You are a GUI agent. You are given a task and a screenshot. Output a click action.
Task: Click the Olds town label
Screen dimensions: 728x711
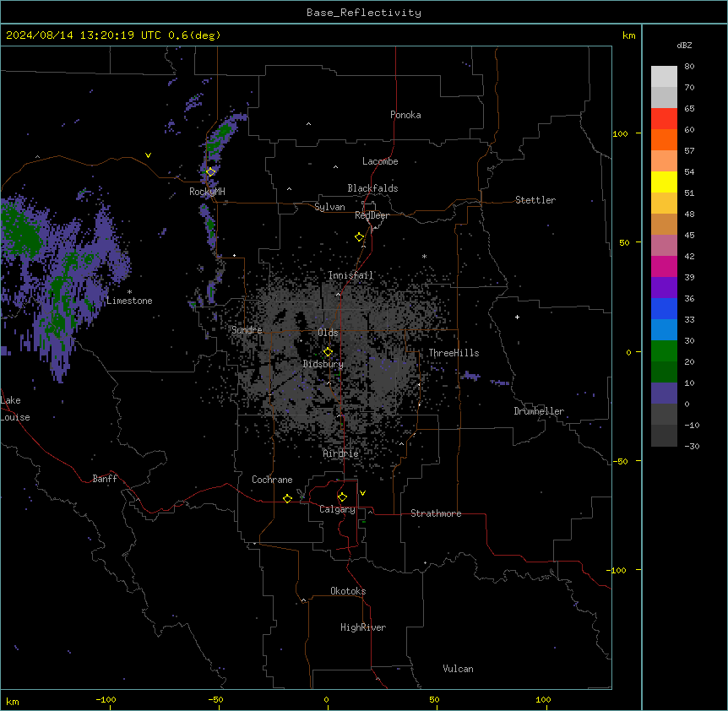click(x=328, y=333)
